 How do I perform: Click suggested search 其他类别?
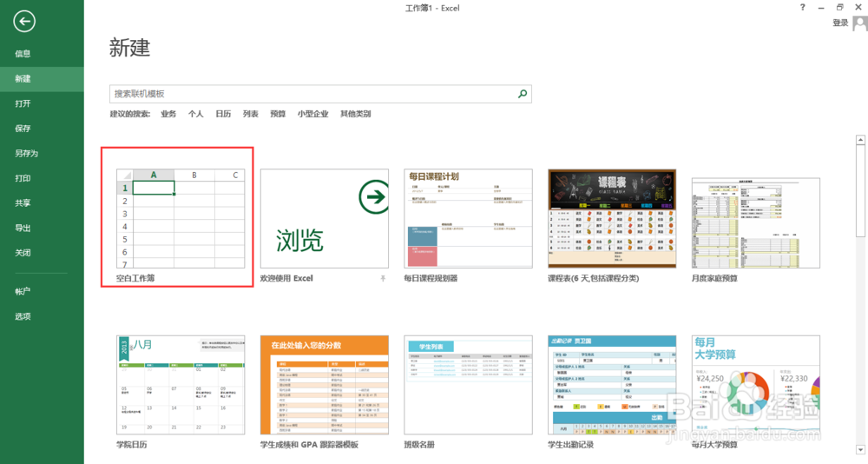point(355,114)
